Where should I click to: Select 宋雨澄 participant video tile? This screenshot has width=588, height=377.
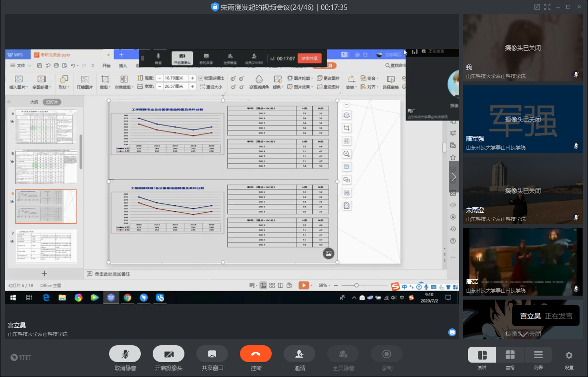[523, 190]
